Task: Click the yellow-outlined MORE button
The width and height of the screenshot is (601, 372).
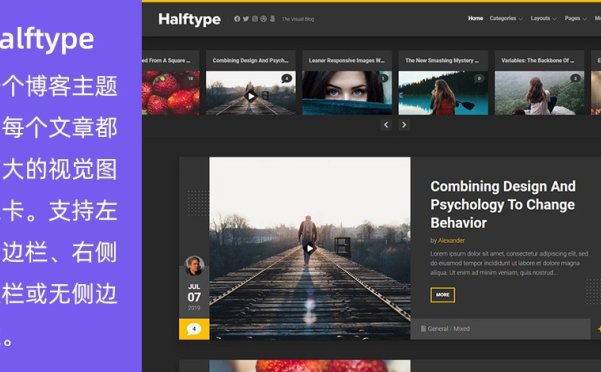Action: click(443, 295)
